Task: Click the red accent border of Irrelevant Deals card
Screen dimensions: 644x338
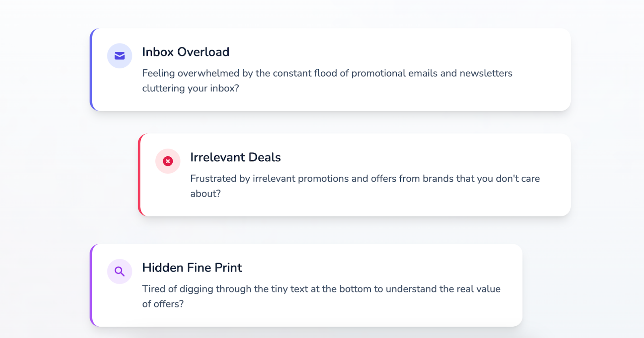Action: (139, 175)
